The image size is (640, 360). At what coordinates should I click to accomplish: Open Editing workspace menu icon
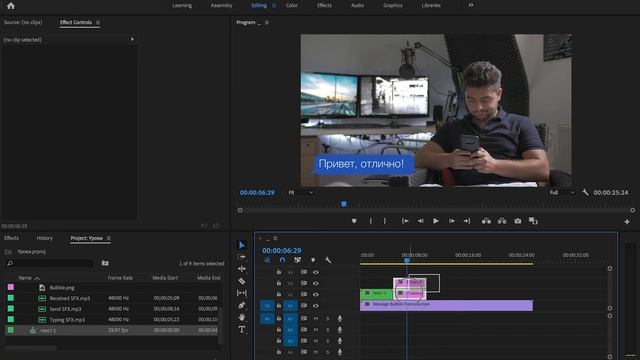click(x=274, y=5)
